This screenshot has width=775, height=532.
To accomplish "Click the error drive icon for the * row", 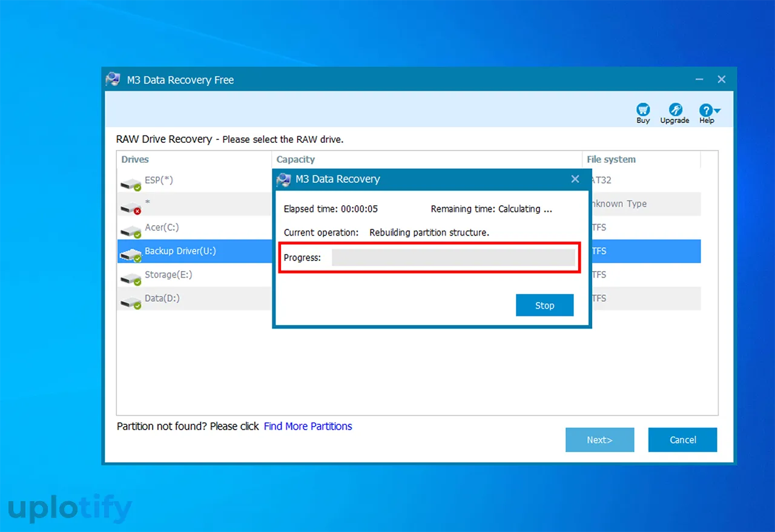I will click(x=131, y=208).
